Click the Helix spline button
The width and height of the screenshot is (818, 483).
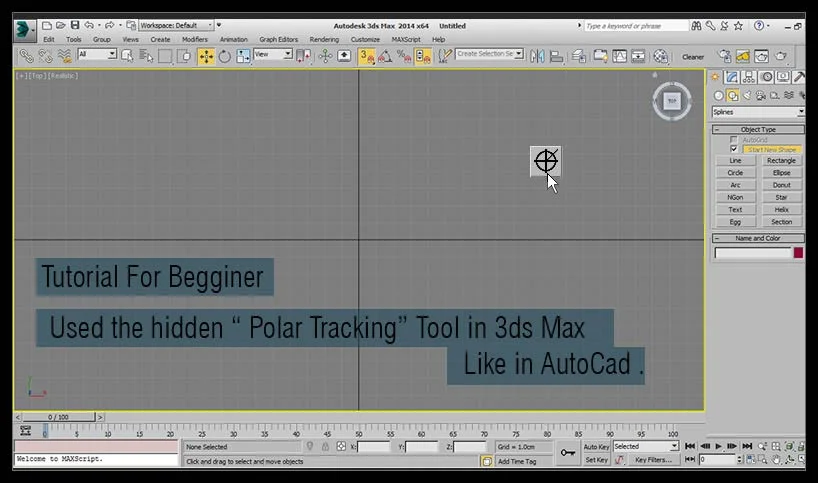tap(781, 210)
